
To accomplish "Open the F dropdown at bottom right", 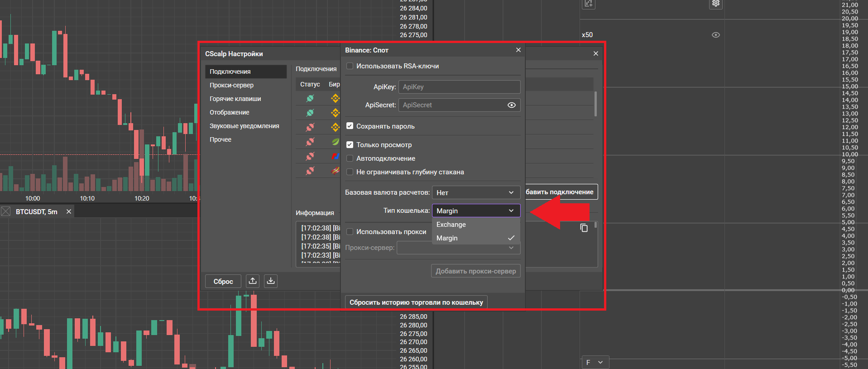I will pyautogui.click(x=595, y=362).
